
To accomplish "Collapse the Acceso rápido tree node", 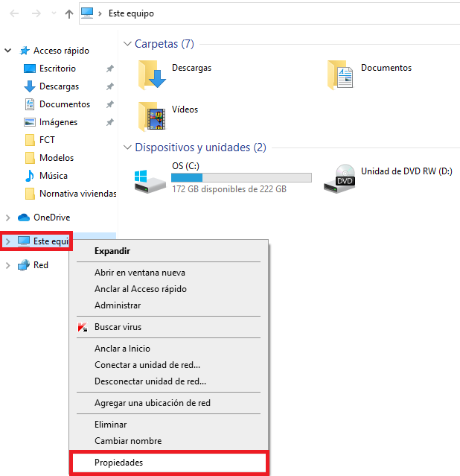I will point(8,51).
